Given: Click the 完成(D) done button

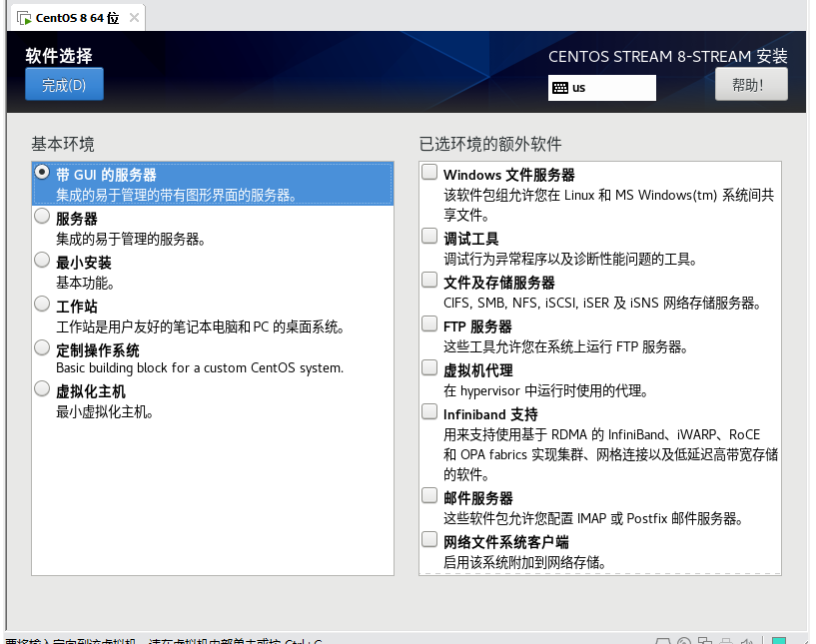Looking at the screenshot, I should [x=64, y=85].
